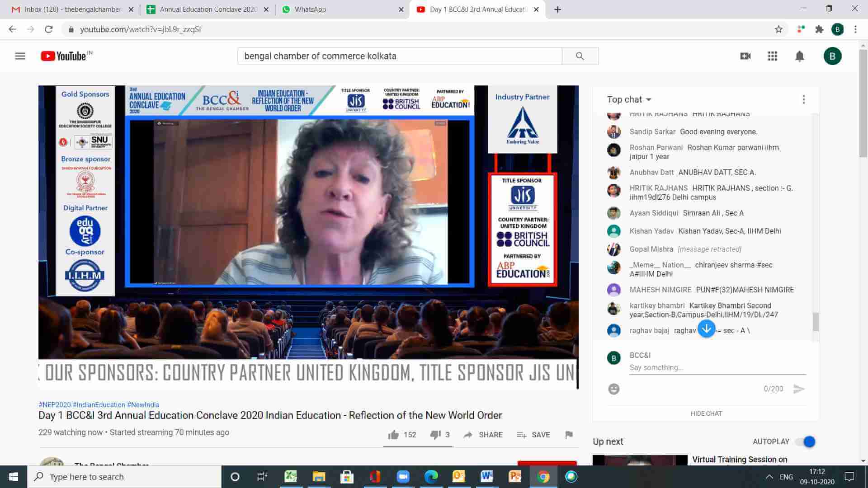Click Roshan Parwani's chat avatar
The image size is (868, 488).
(x=613, y=150)
